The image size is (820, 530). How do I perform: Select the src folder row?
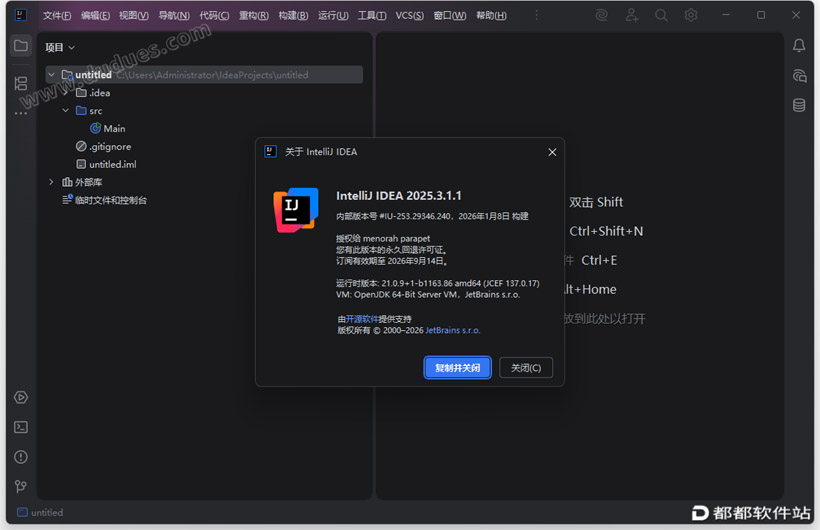coord(89,110)
